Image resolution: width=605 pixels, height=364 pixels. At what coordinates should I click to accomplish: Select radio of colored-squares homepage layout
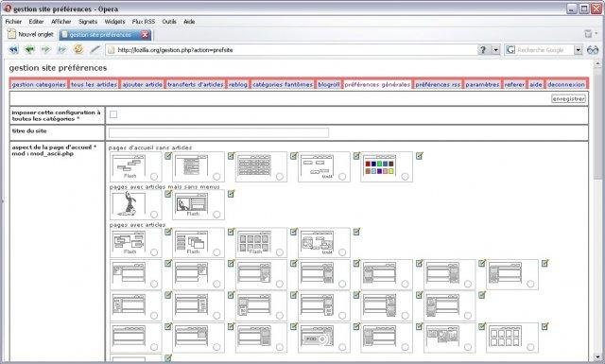(x=405, y=177)
